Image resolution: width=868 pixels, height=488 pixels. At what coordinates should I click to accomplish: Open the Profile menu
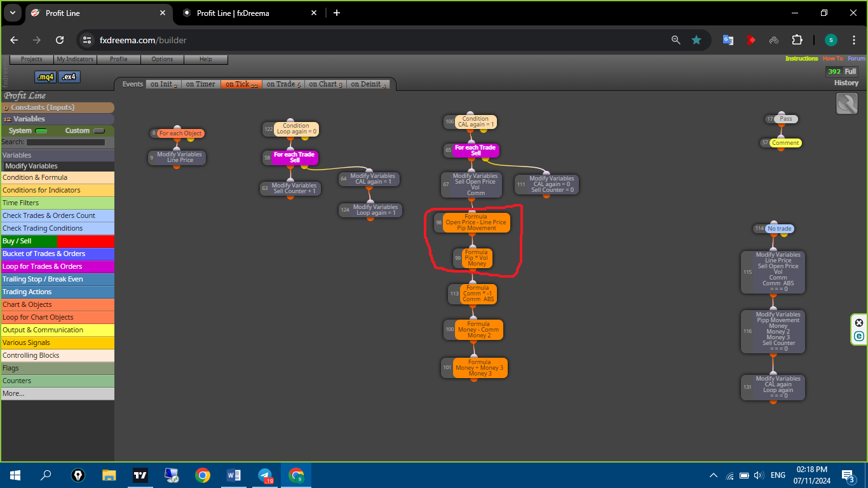coord(119,59)
